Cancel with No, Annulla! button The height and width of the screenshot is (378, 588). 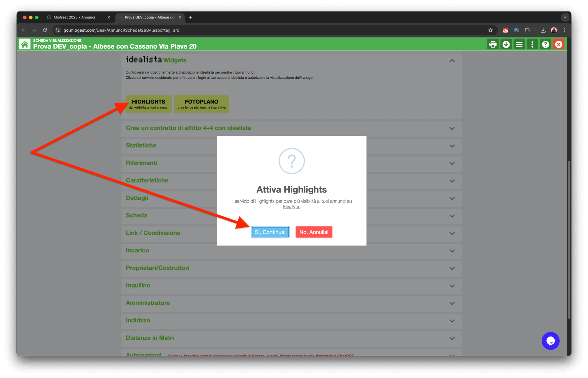click(x=314, y=232)
